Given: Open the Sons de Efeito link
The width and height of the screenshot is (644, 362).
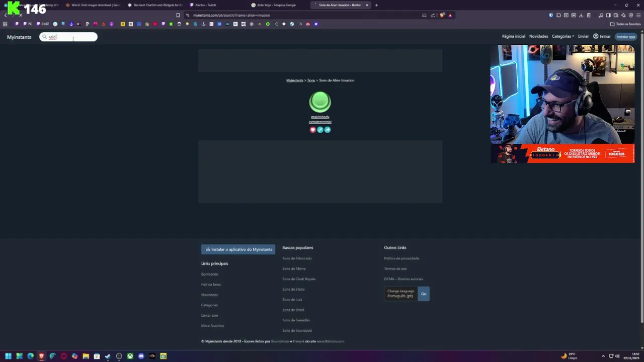Looking at the screenshot, I should coord(293,289).
